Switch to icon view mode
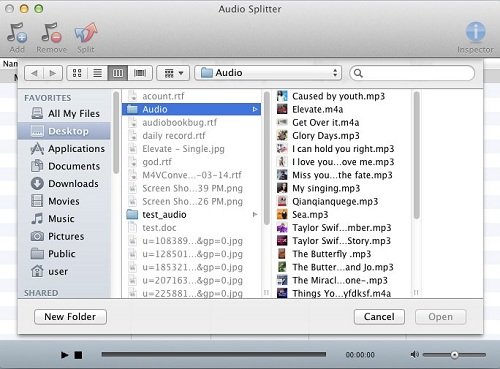500x369 pixels. (x=77, y=73)
